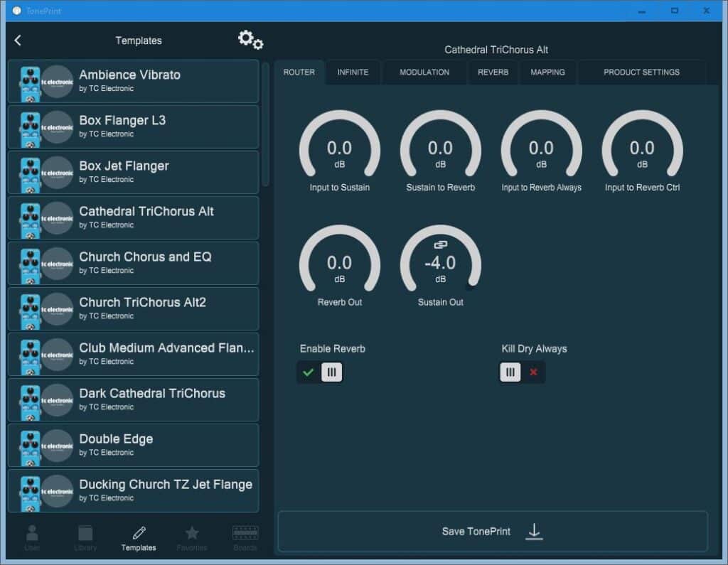The height and width of the screenshot is (565, 728).
Task: Click the Save TonePrint button
Action: (493, 532)
